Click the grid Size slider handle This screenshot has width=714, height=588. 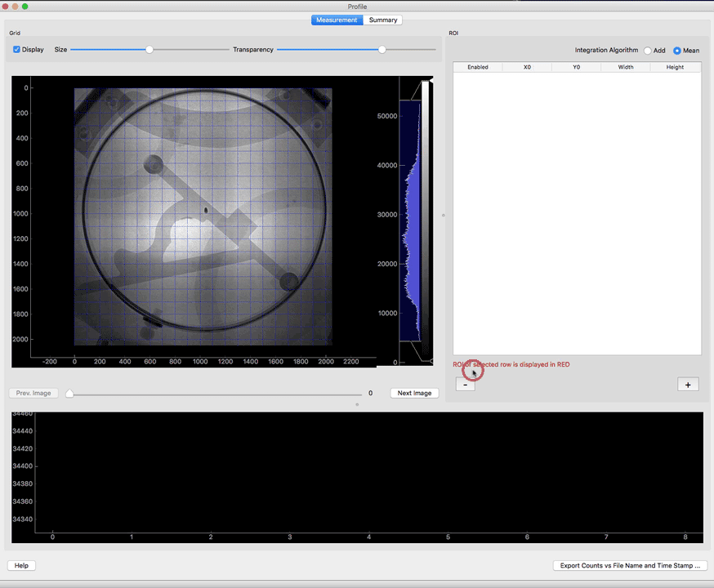click(149, 50)
